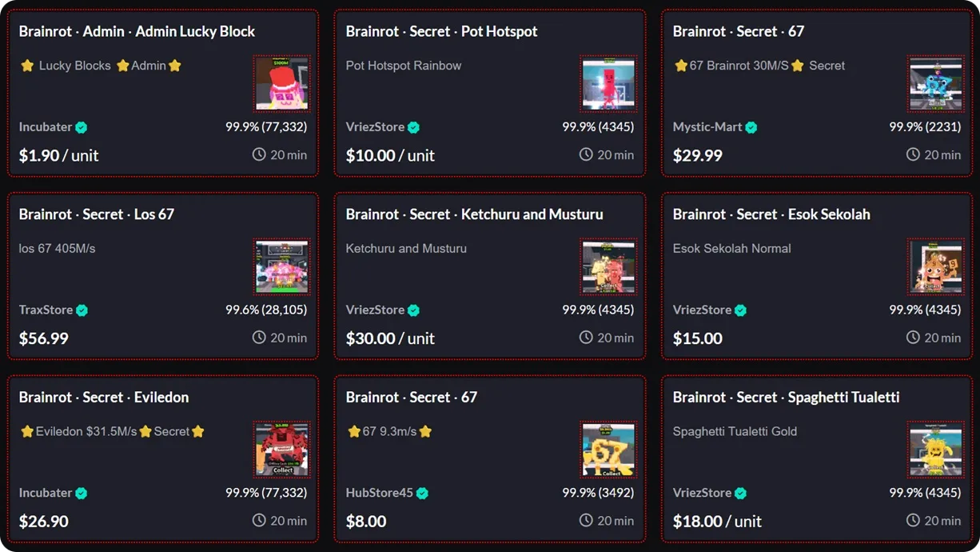Open the Spaghetti Tualetti listing title
Viewport: 980px width, 552px height.
click(x=786, y=396)
